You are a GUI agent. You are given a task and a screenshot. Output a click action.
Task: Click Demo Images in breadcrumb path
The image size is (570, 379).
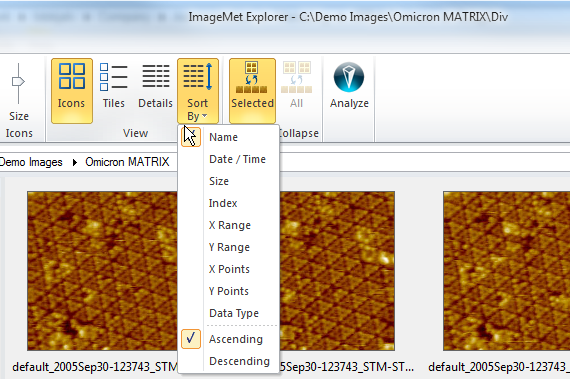click(x=31, y=162)
